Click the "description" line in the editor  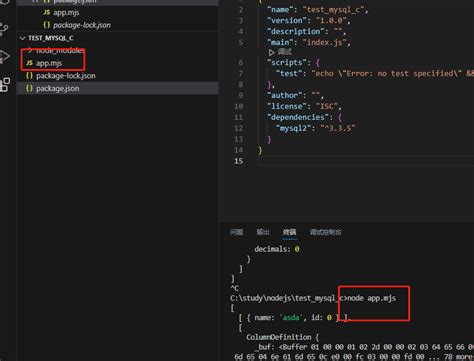coord(306,32)
